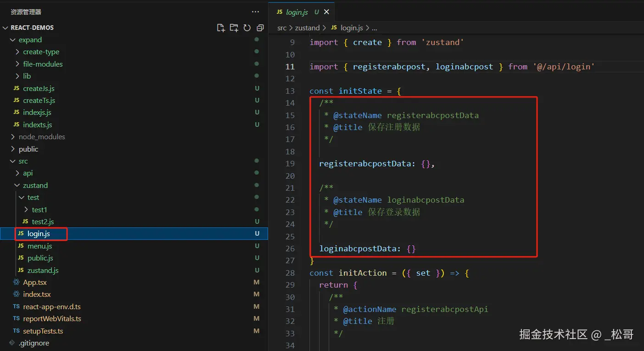Screen dimensions: 644x351
Task: Close the login.js editor tab
Action: click(x=326, y=12)
